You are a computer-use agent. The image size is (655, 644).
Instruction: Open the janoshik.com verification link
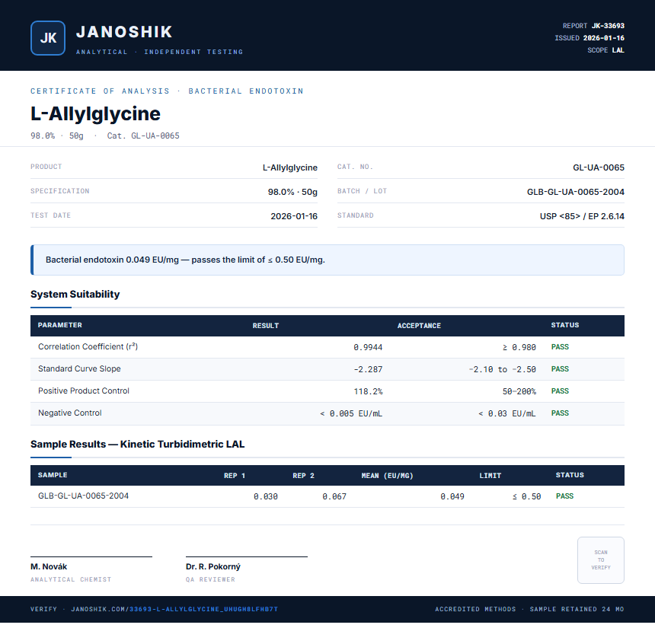tap(174, 609)
